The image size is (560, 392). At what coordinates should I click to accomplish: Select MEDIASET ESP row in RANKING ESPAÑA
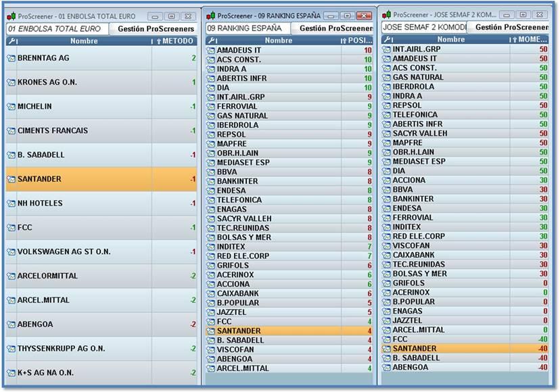tap(289, 162)
